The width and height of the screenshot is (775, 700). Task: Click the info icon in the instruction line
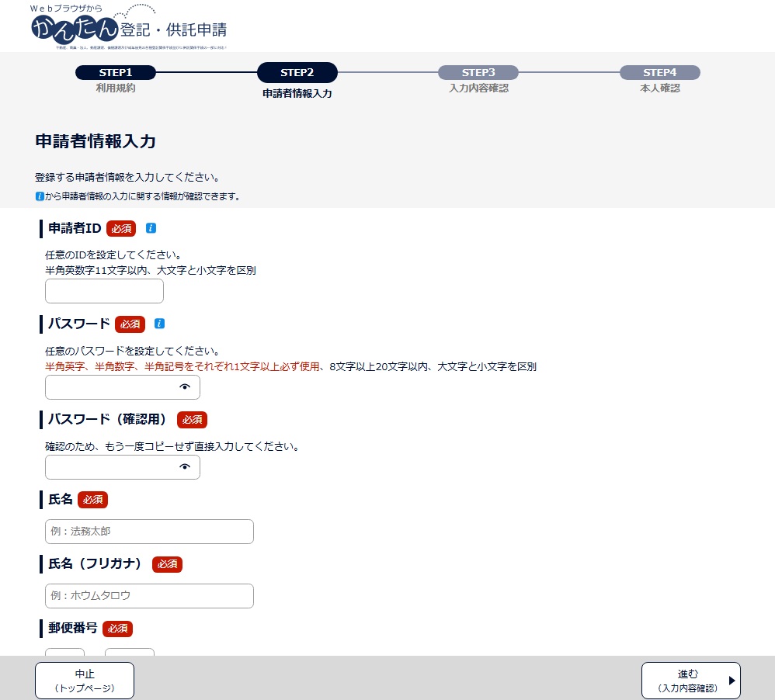(40, 196)
